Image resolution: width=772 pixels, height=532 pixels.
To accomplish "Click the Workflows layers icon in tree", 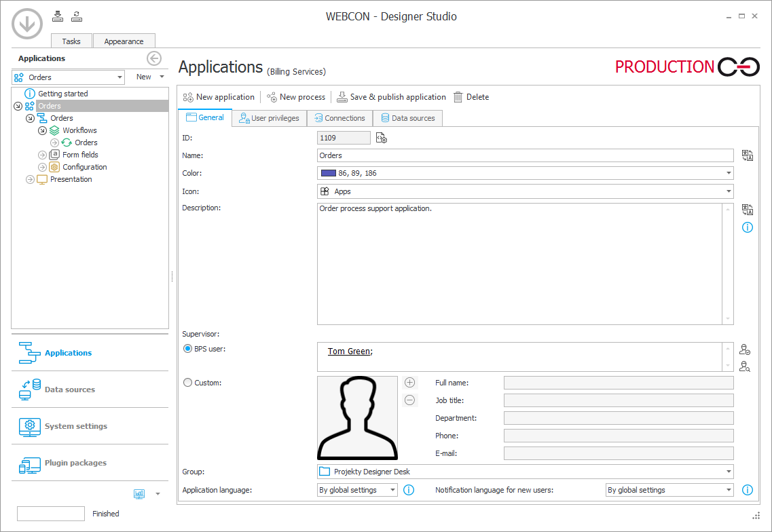I will (54, 130).
